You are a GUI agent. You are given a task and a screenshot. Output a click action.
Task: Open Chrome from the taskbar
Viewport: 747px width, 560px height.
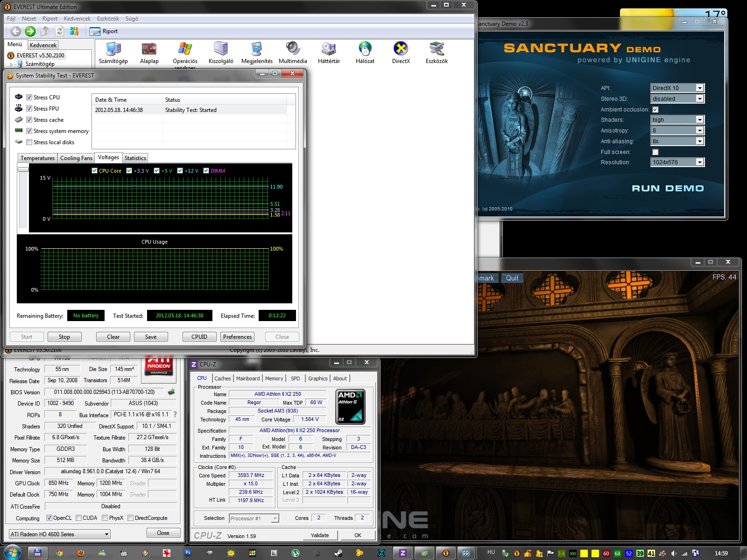click(x=59, y=553)
